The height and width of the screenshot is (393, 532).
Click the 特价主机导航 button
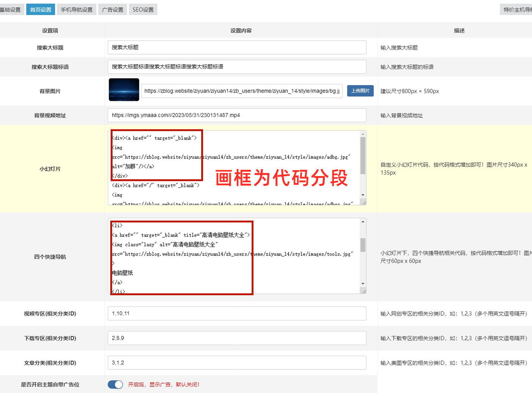(516, 9)
